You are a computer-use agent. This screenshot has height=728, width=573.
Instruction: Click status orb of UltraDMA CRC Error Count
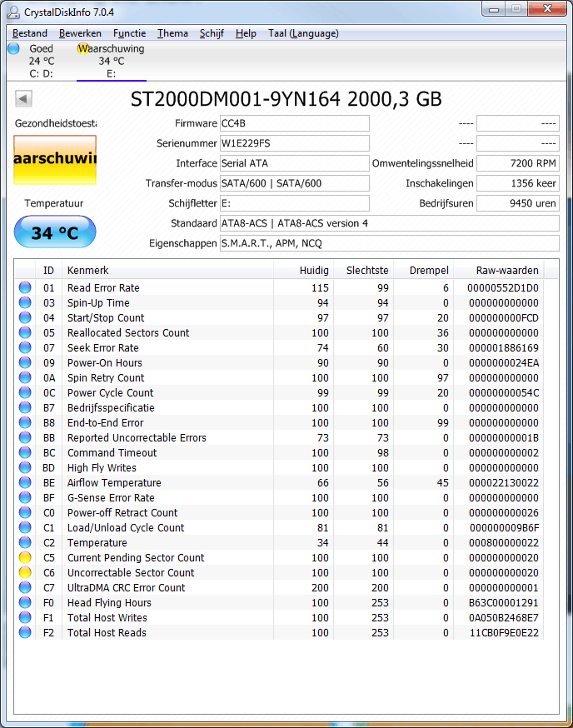coord(25,588)
